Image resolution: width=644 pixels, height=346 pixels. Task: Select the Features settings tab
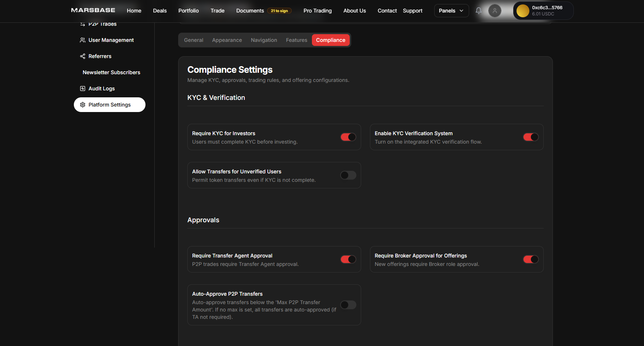(296, 40)
